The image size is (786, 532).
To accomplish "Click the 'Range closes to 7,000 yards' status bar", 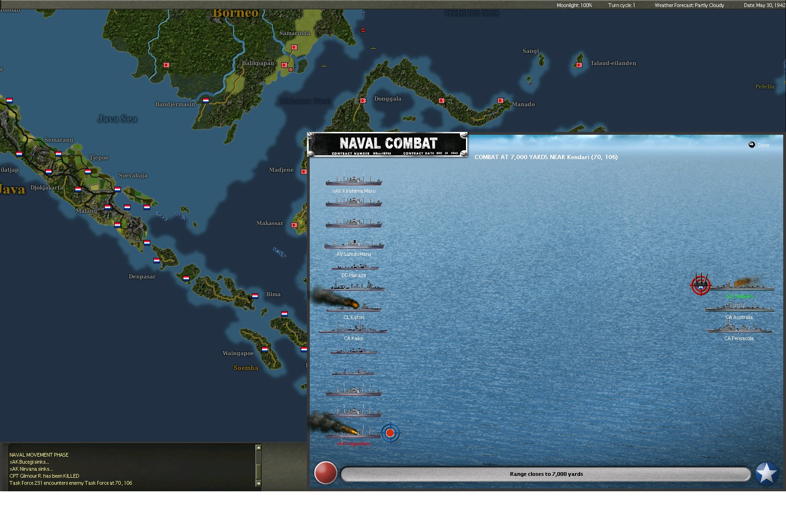I will point(546,474).
